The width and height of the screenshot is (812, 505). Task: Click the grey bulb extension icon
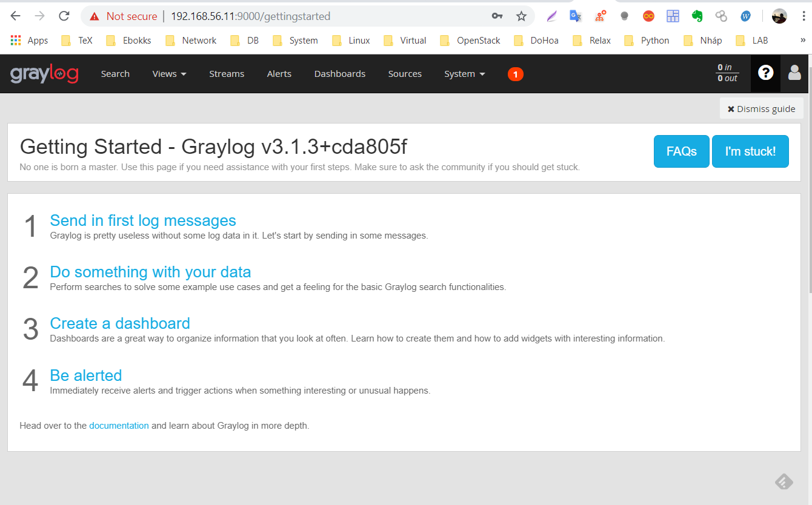624,16
